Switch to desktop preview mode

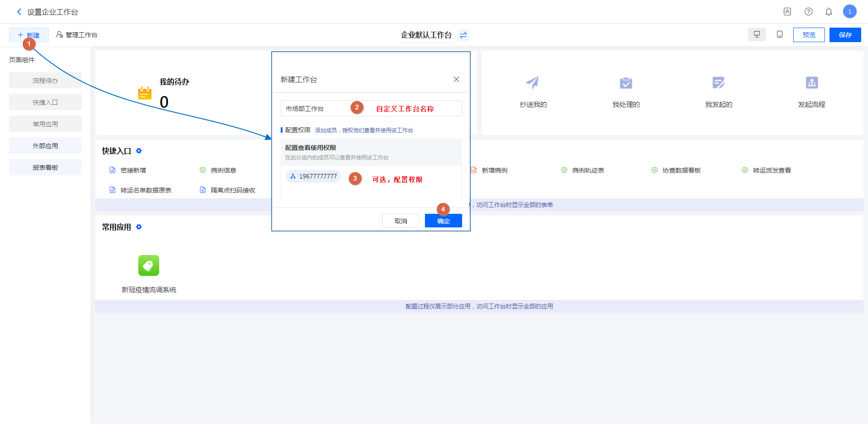point(756,34)
